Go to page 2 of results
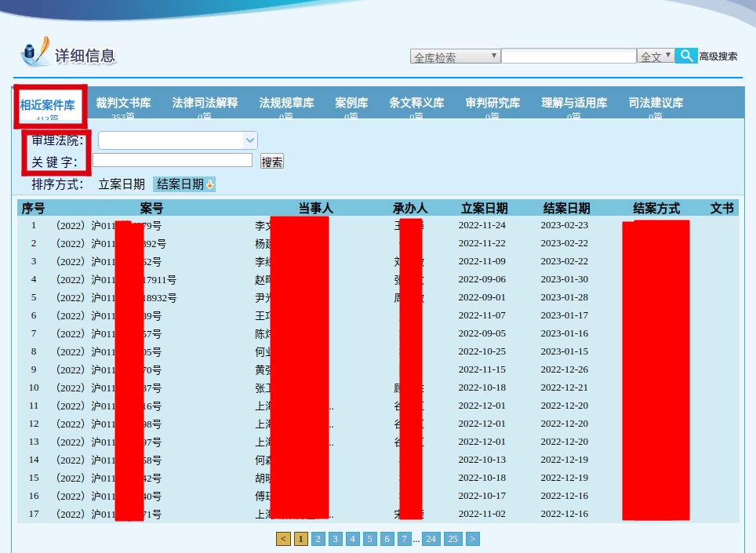Viewport: 756px width, 553px height. [318, 539]
